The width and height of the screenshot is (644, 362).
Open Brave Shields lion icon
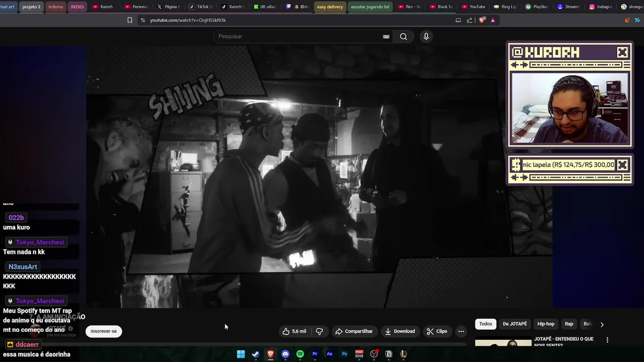coord(481,20)
